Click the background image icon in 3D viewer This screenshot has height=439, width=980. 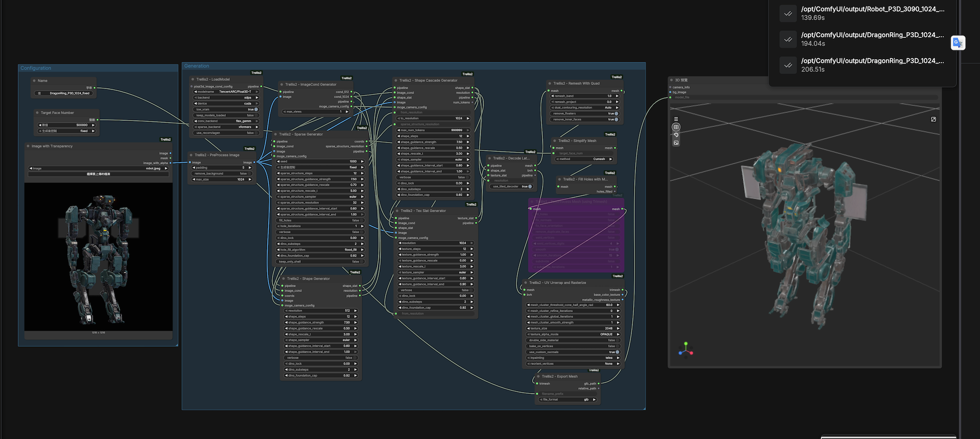tap(676, 143)
